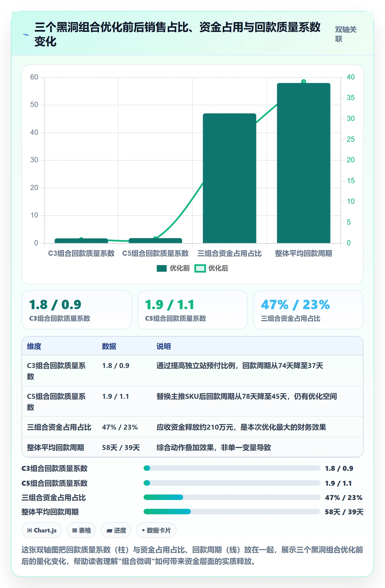This screenshot has width=385, height=588.
Task: Select the Chart.js tag
Action: 42,530
